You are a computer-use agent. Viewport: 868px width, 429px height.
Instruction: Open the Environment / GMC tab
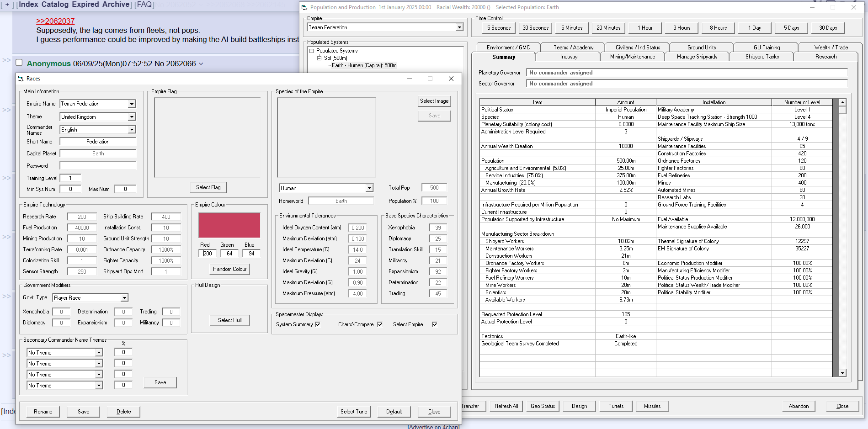(x=508, y=48)
